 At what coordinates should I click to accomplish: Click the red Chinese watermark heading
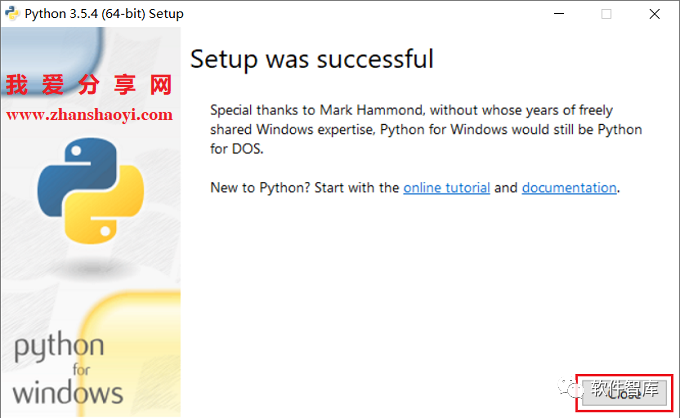(x=88, y=86)
